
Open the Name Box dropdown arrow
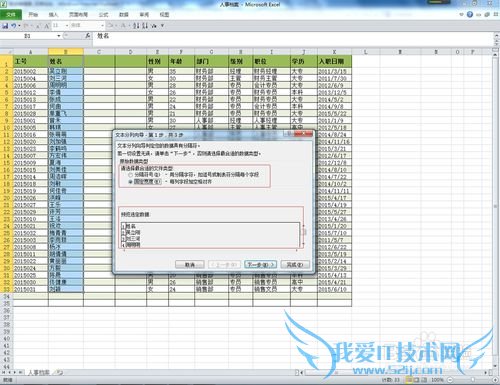(59, 36)
